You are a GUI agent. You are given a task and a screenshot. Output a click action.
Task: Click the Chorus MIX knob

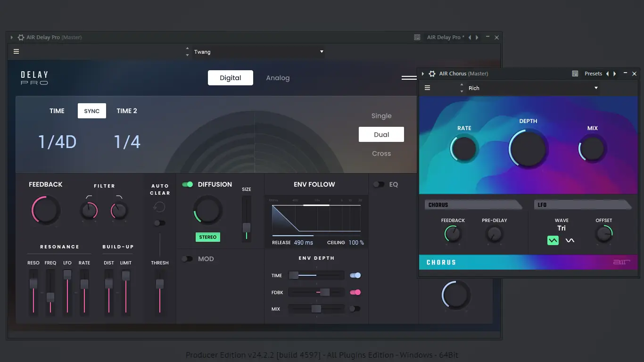[x=593, y=149]
